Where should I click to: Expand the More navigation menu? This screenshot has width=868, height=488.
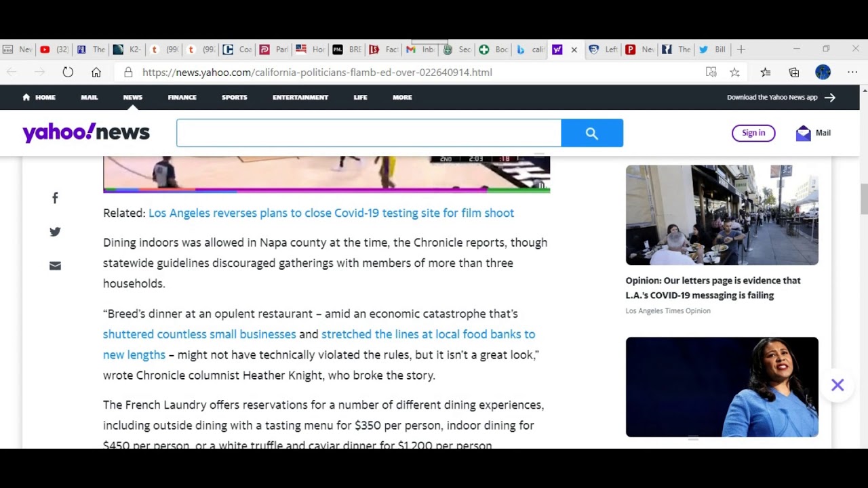coord(402,97)
